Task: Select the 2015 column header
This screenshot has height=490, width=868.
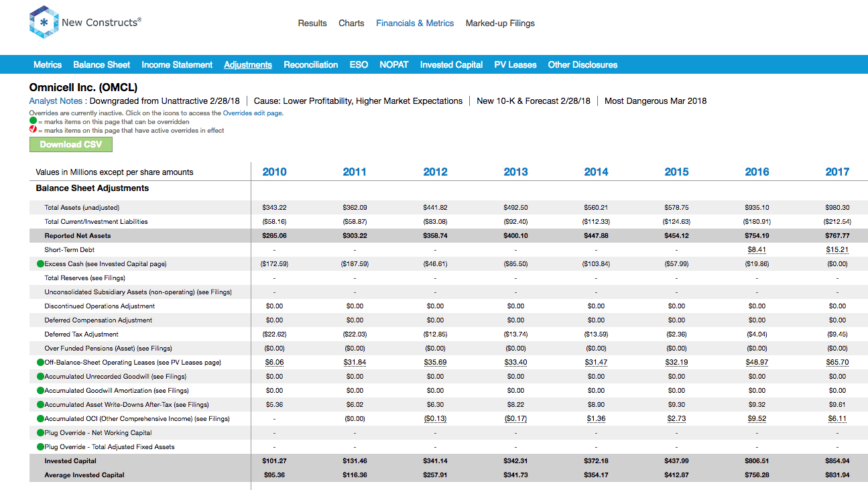Action: point(676,172)
